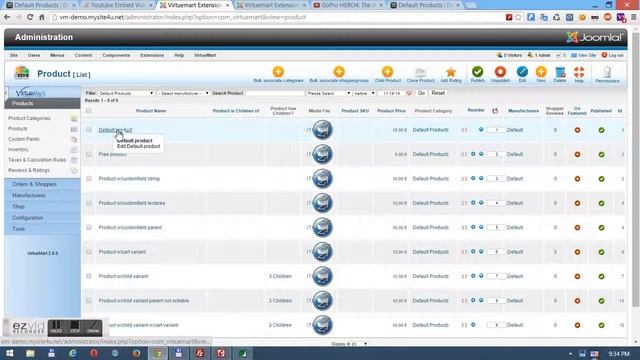640x360 pixels.
Task: Expand the Configuration sidebar section
Action: pyautogui.click(x=42, y=218)
